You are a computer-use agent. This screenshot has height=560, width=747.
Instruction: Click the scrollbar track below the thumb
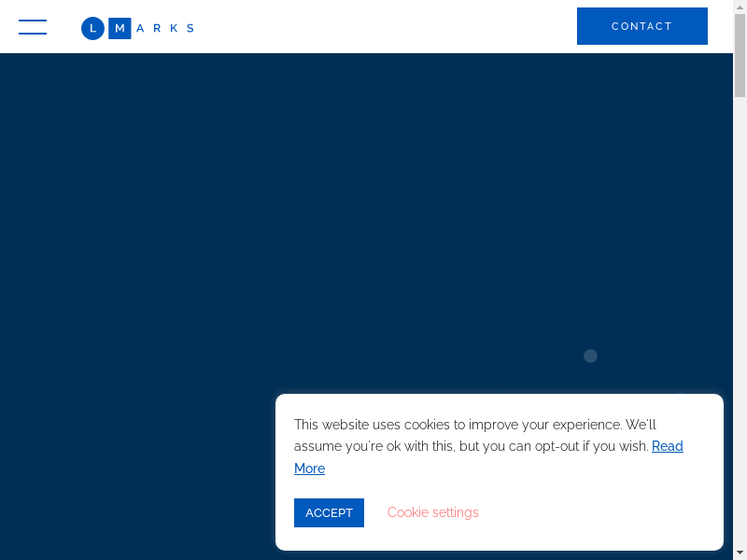point(740,327)
